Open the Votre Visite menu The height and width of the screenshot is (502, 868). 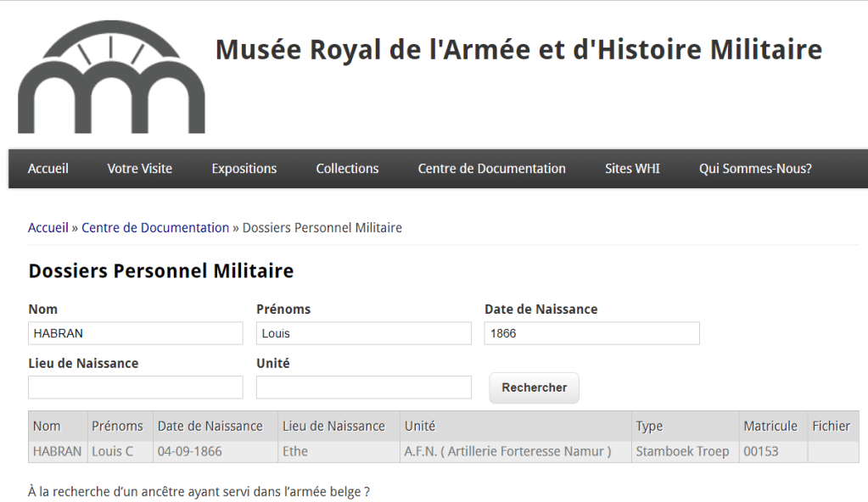click(x=139, y=169)
